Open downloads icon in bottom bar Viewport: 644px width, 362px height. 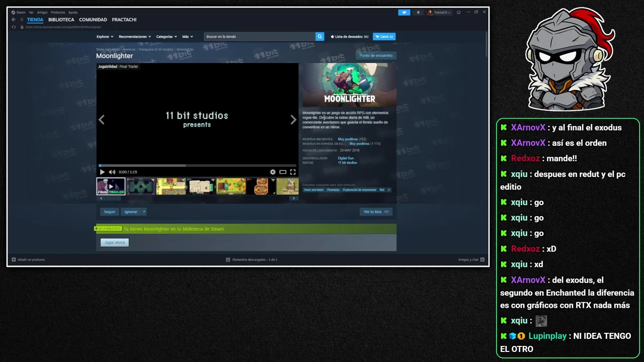228,259
